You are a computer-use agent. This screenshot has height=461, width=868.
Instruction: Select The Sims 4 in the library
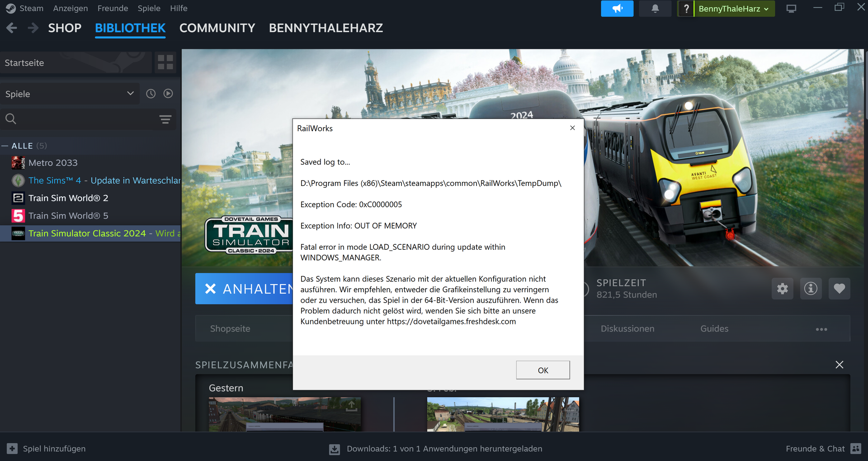[90, 181]
